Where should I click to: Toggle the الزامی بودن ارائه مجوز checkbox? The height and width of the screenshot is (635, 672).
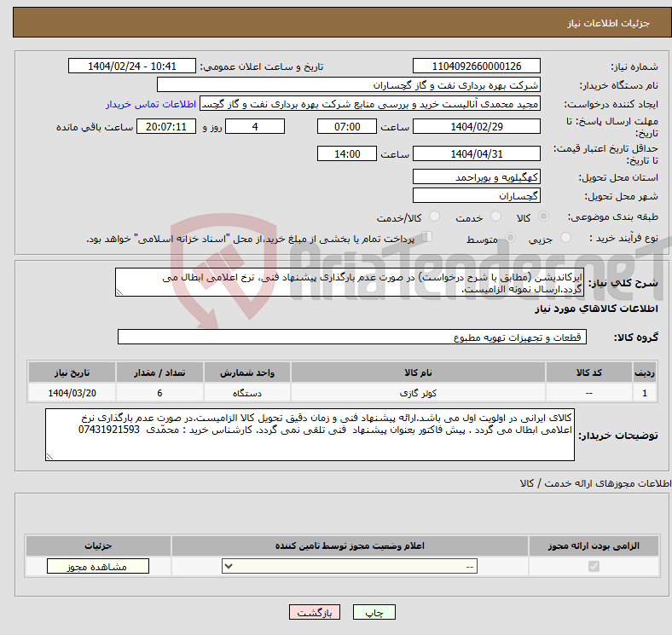click(x=594, y=566)
